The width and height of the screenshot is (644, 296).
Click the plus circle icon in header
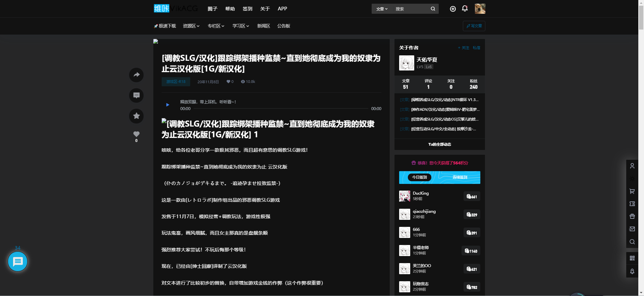coord(452,9)
